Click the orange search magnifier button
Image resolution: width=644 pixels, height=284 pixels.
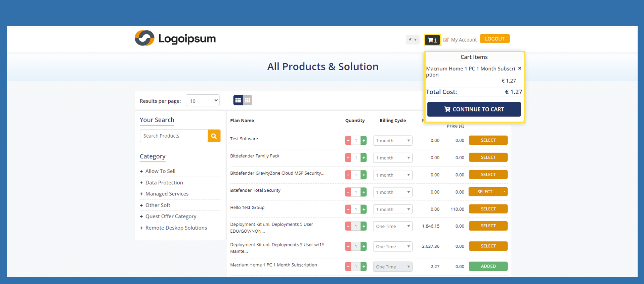point(214,136)
